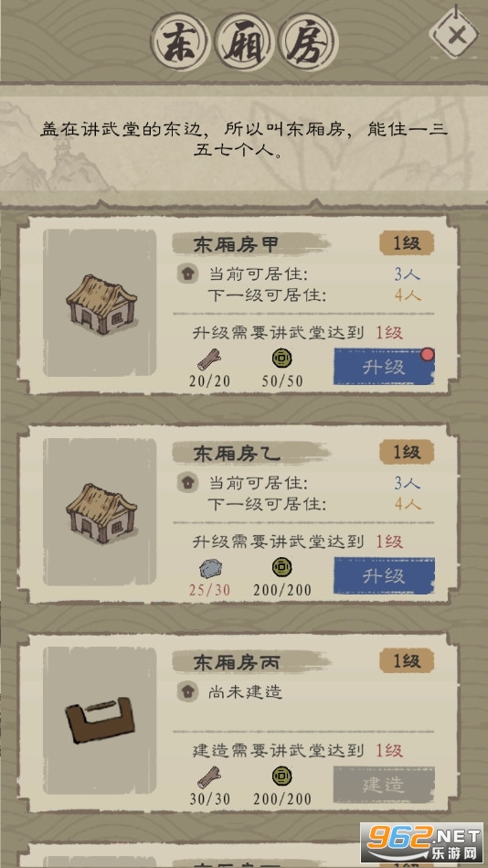
Task: Click the 1级 level badge of 东厢房丙
Action: click(x=407, y=661)
